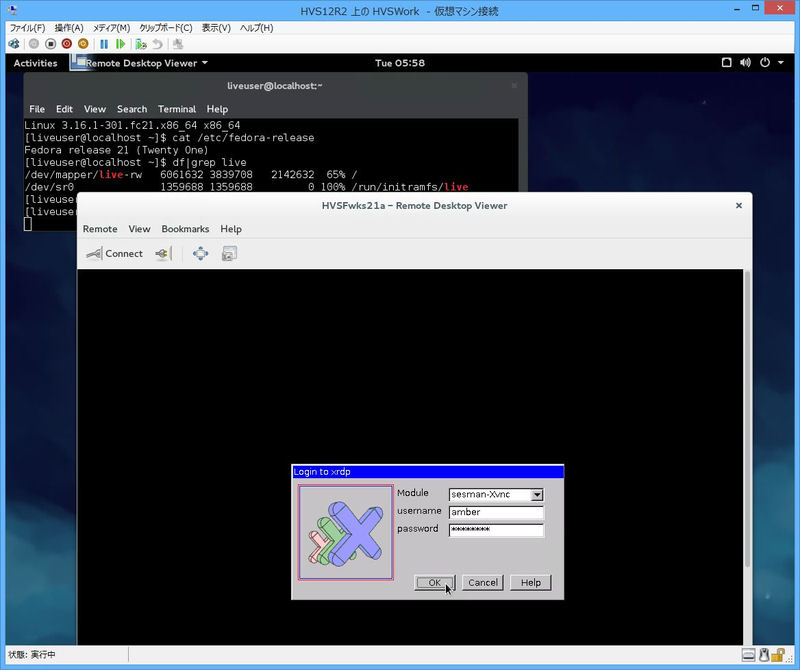
Task: Click the screenshot icon in viewer toolbar
Action: [229, 254]
